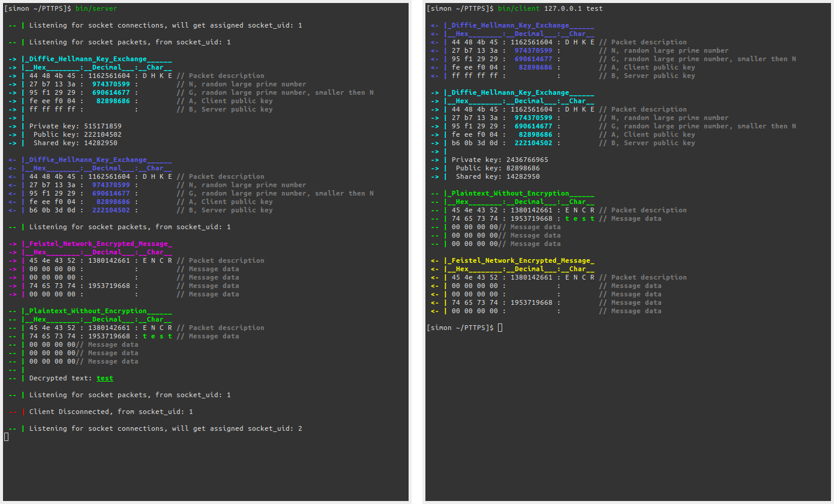Click 'ff ff ff ff' hex value in client window
The width and height of the screenshot is (834, 504).
[475, 76]
